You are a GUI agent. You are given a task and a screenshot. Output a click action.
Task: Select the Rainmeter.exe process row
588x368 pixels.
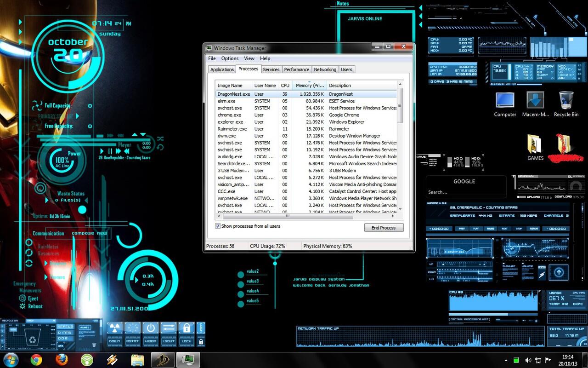pyautogui.click(x=306, y=129)
